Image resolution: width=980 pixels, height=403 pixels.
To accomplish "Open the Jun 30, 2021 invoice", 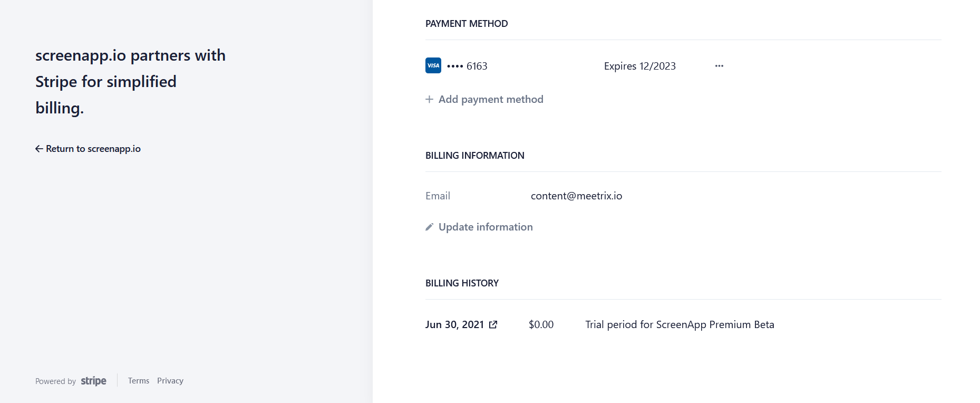I will point(454,324).
